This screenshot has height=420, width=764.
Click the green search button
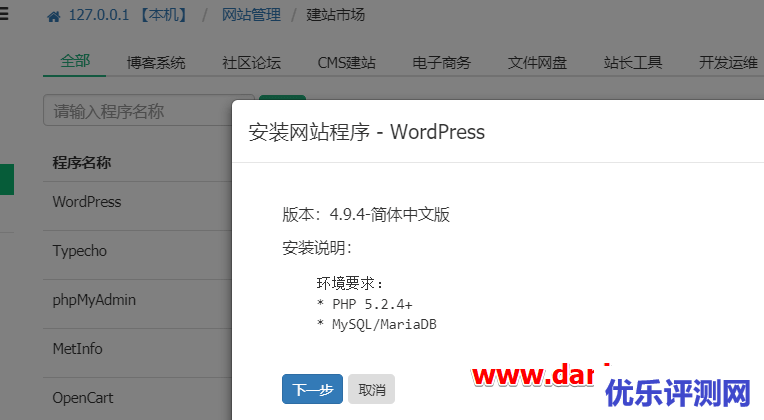pyautogui.click(x=281, y=105)
